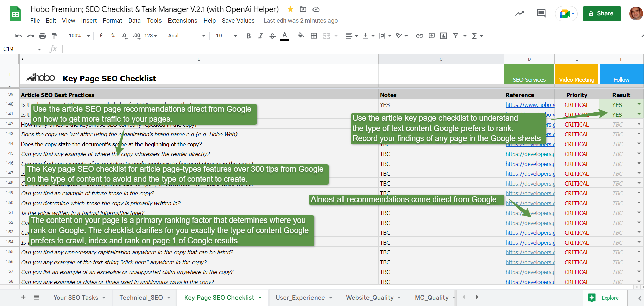Decrease decimal places icon

tap(125, 36)
